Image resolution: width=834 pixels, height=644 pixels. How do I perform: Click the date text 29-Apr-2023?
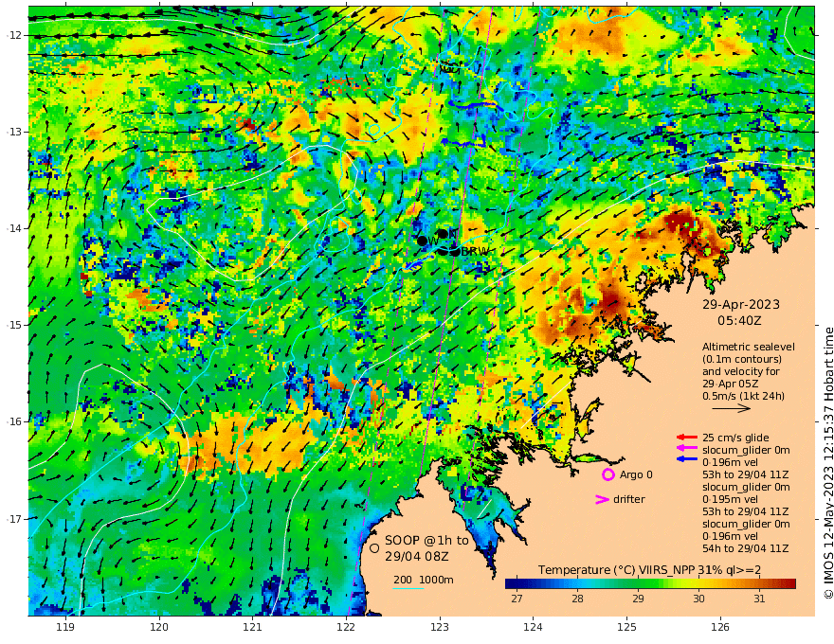pyautogui.click(x=741, y=305)
